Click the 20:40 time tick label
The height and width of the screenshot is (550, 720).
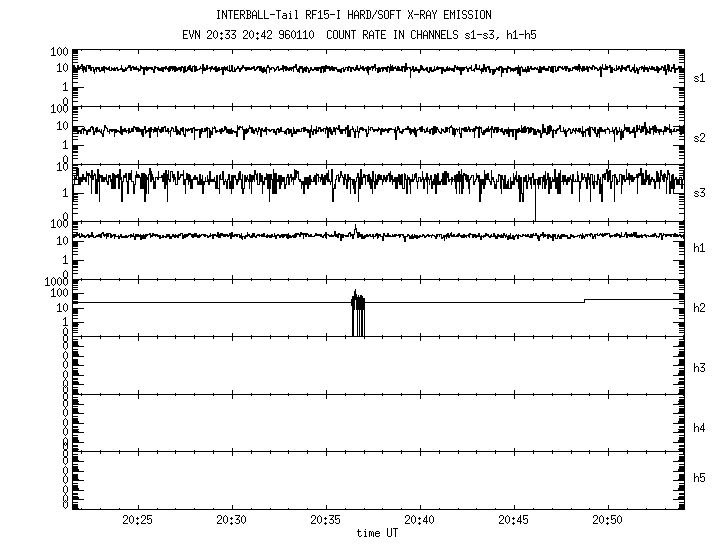pyautogui.click(x=419, y=520)
